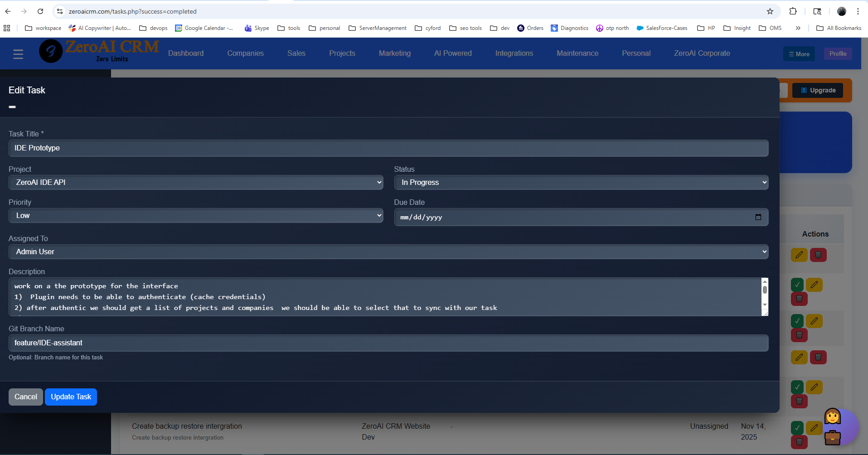Go to the Integrations menu
The height and width of the screenshot is (455, 868).
click(x=514, y=53)
